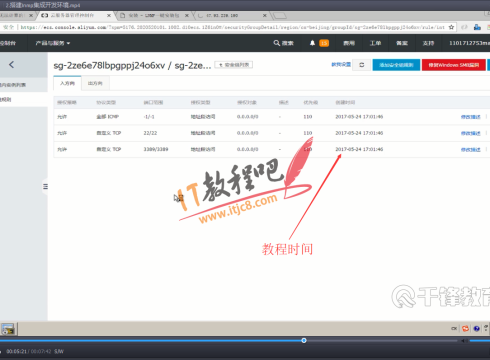Click the taskbar application icon at bottom left
490x360 pixels.
(x=8, y=329)
